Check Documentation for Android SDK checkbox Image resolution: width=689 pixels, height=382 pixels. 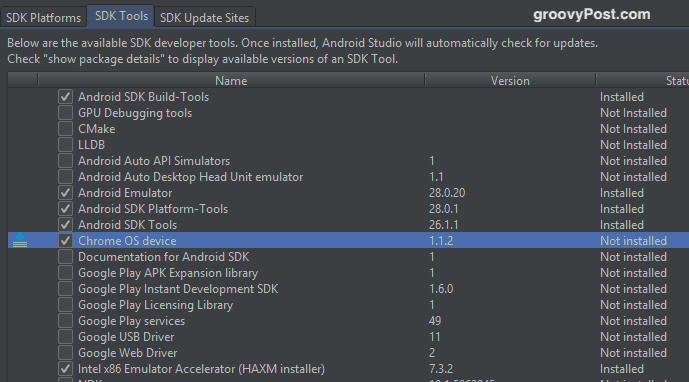coord(65,257)
